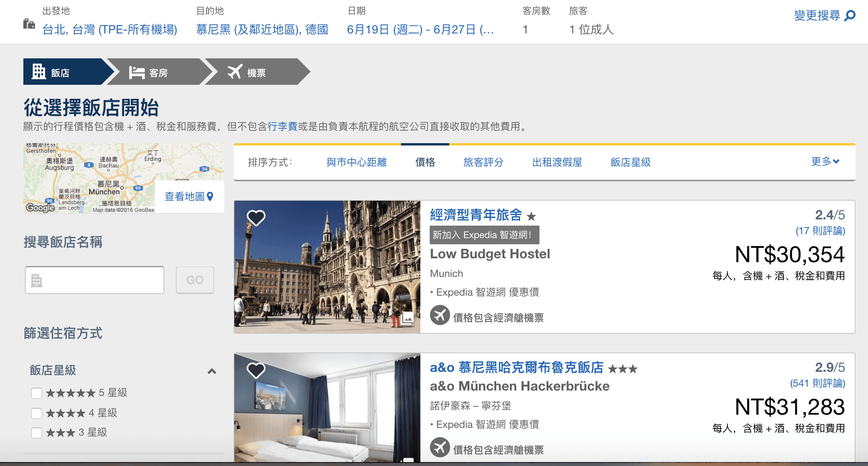Viewport: 868px width, 466px height.
Task: Click the airplane icon in 機票 step
Action: click(235, 72)
